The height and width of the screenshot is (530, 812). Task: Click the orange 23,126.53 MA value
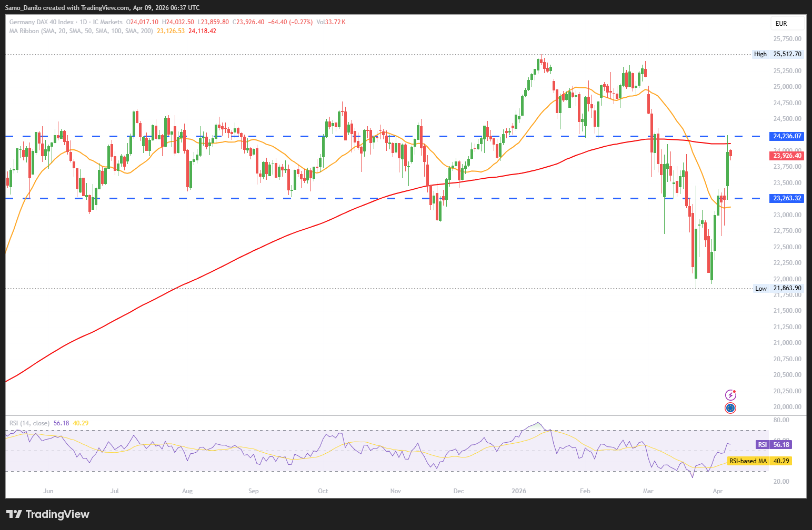pyautogui.click(x=171, y=31)
